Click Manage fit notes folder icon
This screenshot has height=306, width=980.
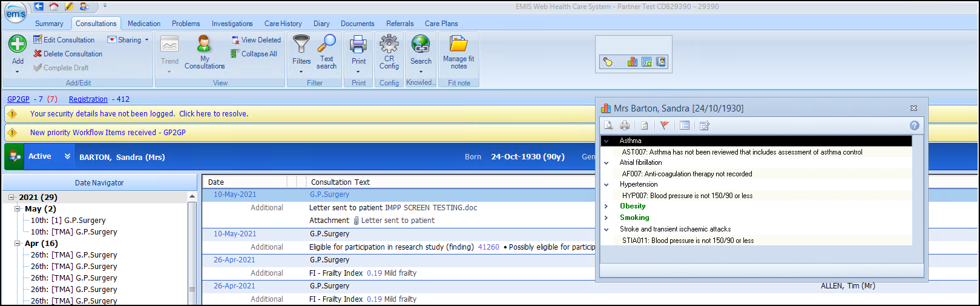point(458,52)
